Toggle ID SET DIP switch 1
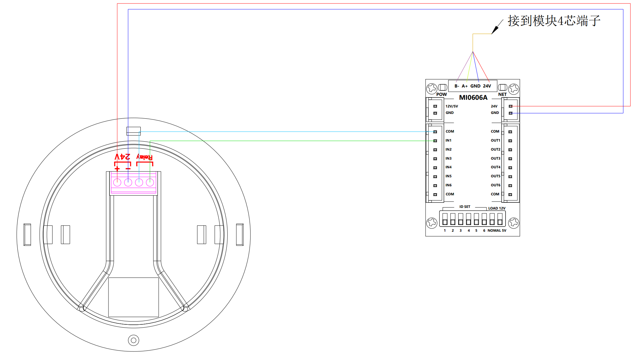Viewport: 644px width, 354px height. coord(445,219)
